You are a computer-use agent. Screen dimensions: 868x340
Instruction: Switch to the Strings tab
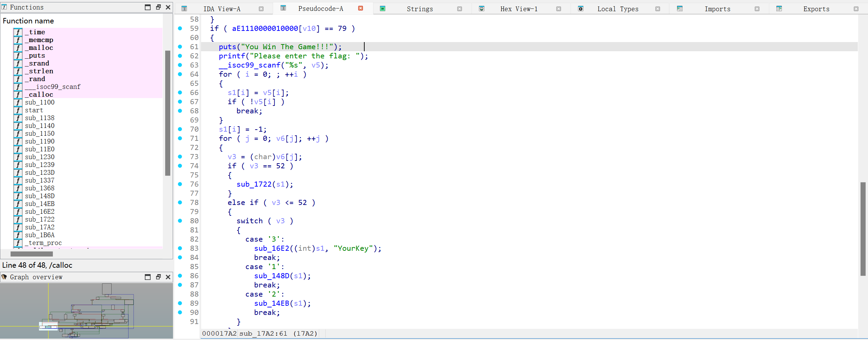coord(420,9)
